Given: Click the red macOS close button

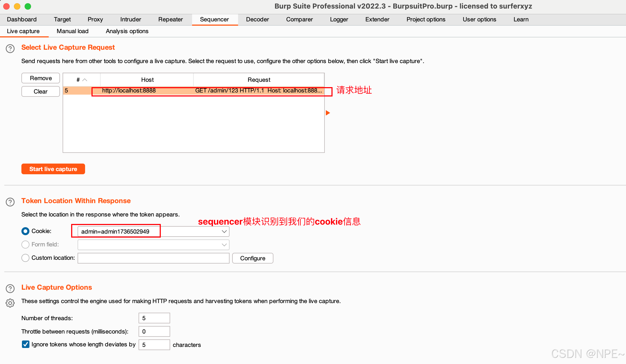Looking at the screenshot, I should click(6, 6).
